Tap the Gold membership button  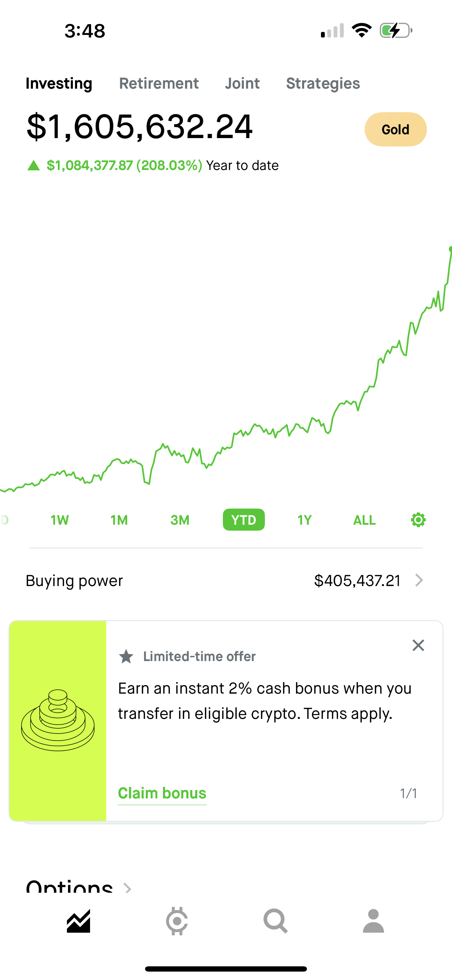395,129
